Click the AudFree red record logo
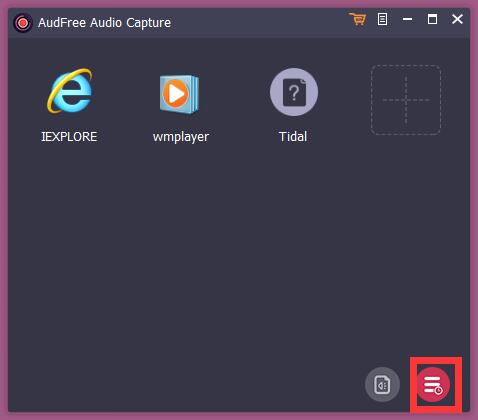Viewport: 478px width, 420px height. coord(23,23)
